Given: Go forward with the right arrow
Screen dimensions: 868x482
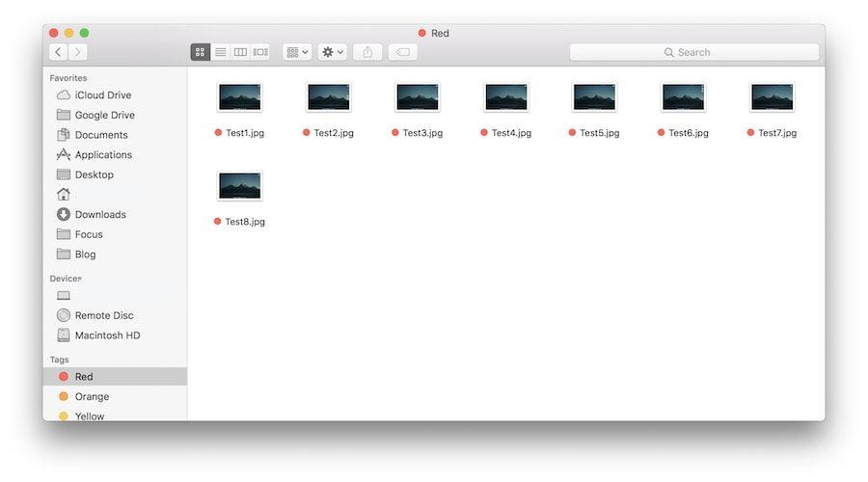Looking at the screenshot, I should (78, 52).
